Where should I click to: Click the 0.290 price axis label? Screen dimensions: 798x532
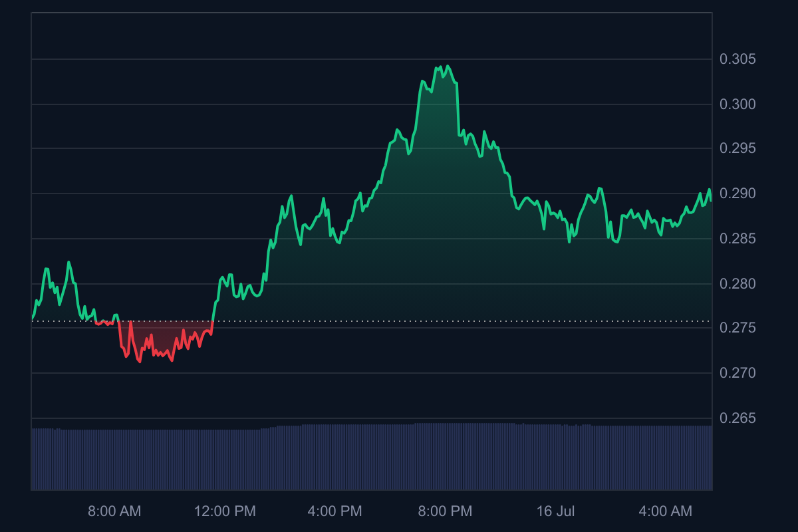click(737, 194)
